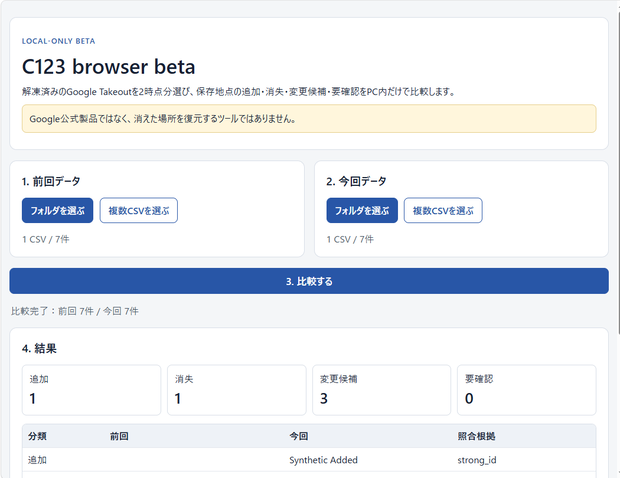Click the 照合根拠 column header
This screenshot has height=478, width=620.
pyautogui.click(x=476, y=436)
